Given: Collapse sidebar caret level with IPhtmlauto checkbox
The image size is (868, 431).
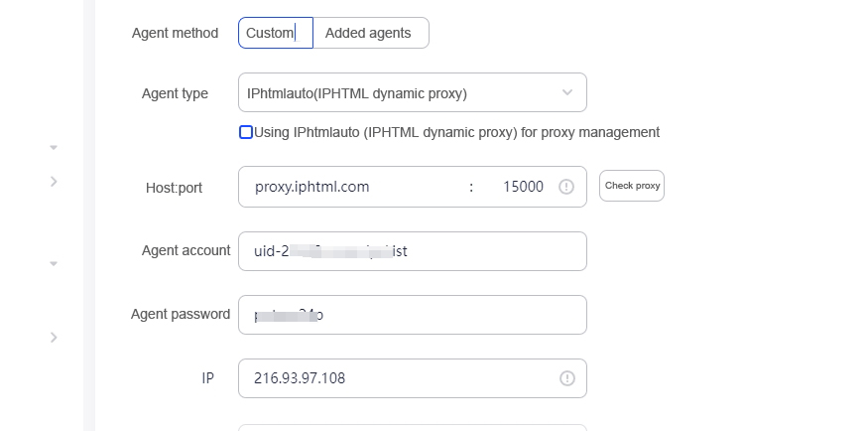Looking at the screenshot, I should pyautogui.click(x=54, y=147).
